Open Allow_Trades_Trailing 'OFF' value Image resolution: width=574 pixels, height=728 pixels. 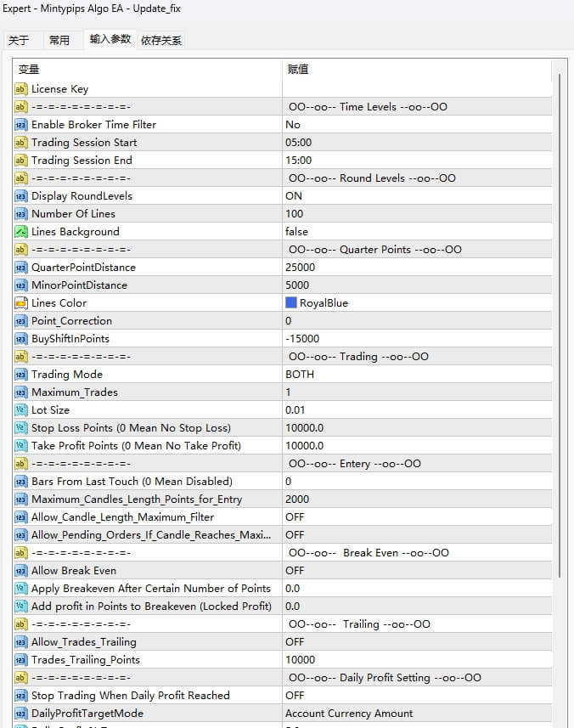[x=417, y=642]
